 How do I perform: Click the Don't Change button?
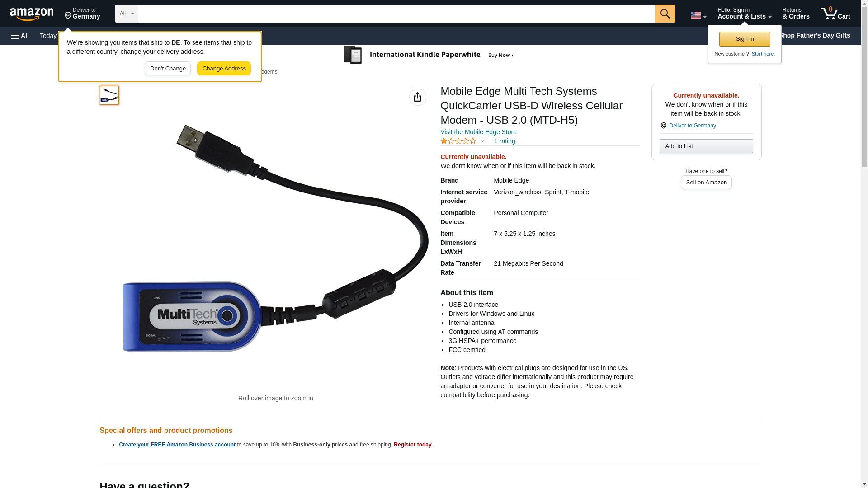coord(168,69)
